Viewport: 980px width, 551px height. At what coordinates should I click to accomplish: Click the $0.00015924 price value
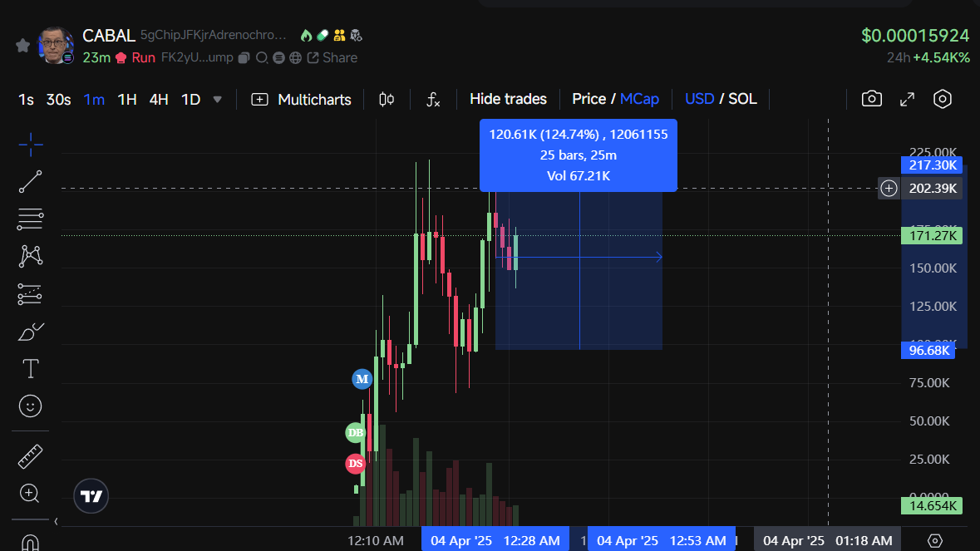coord(915,36)
